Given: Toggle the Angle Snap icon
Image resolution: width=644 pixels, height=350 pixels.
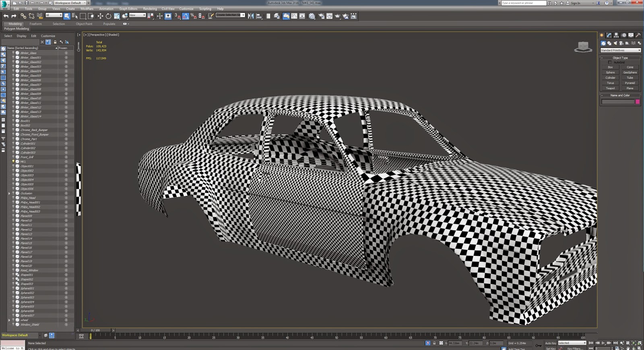Looking at the screenshot, I should [186, 16].
